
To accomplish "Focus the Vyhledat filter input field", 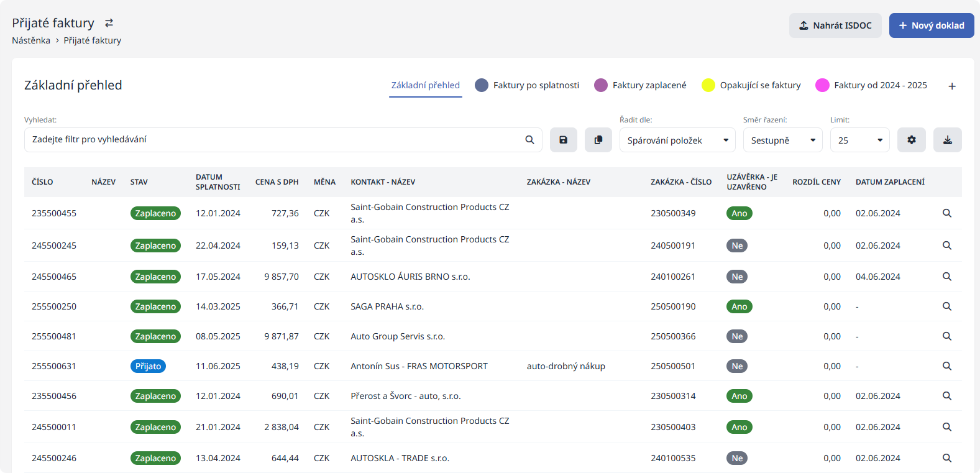I will [273, 140].
